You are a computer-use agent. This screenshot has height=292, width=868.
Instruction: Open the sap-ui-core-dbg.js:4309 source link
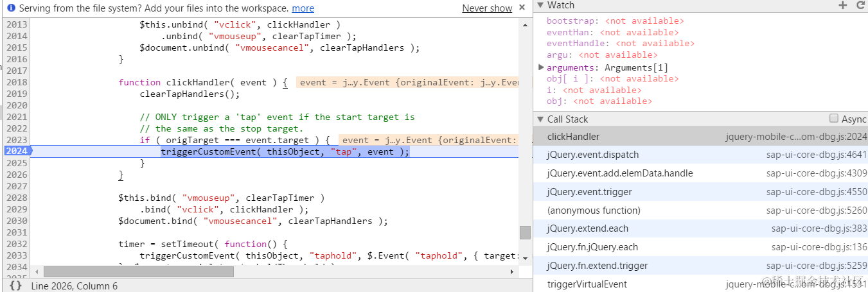point(817,173)
